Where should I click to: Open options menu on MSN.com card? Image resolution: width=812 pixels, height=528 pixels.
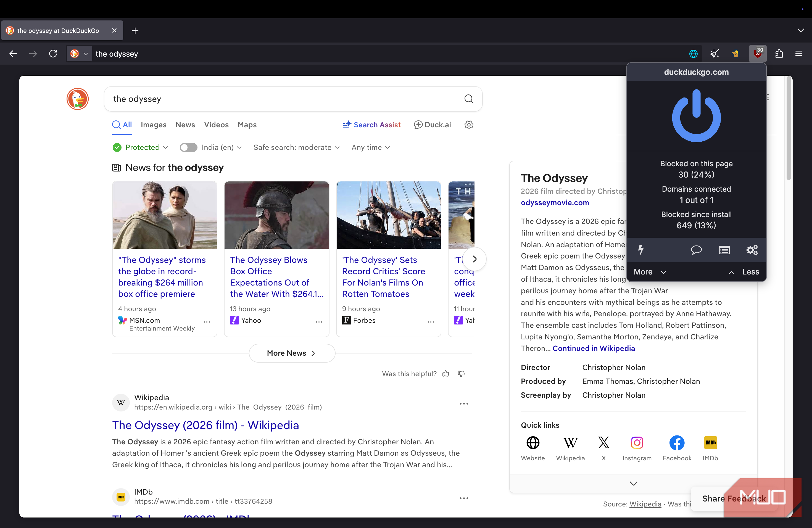pos(207,322)
